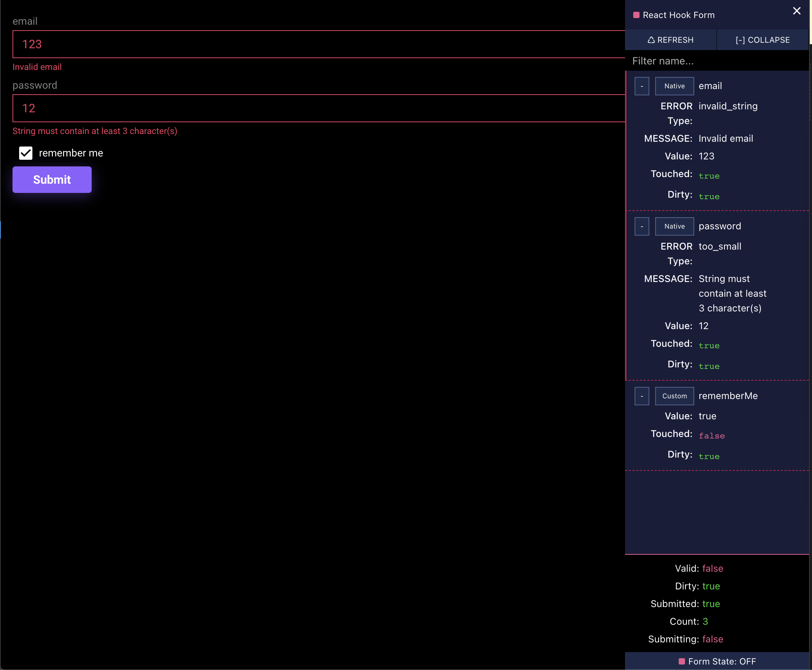Viewport: 812px width, 670px height.
Task: Collapse the rememberMe field details
Action: pyautogui.click(x=642, y=396)
